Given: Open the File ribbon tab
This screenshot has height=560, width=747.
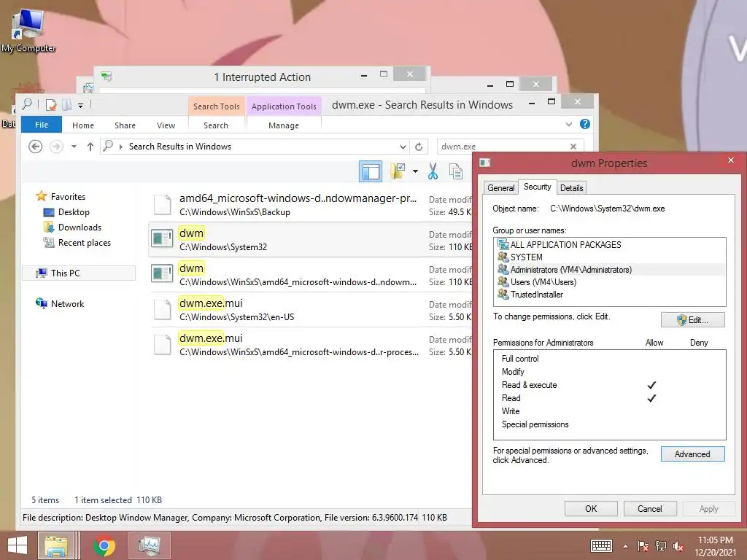Looking at the screenshot, I should 42,125.
